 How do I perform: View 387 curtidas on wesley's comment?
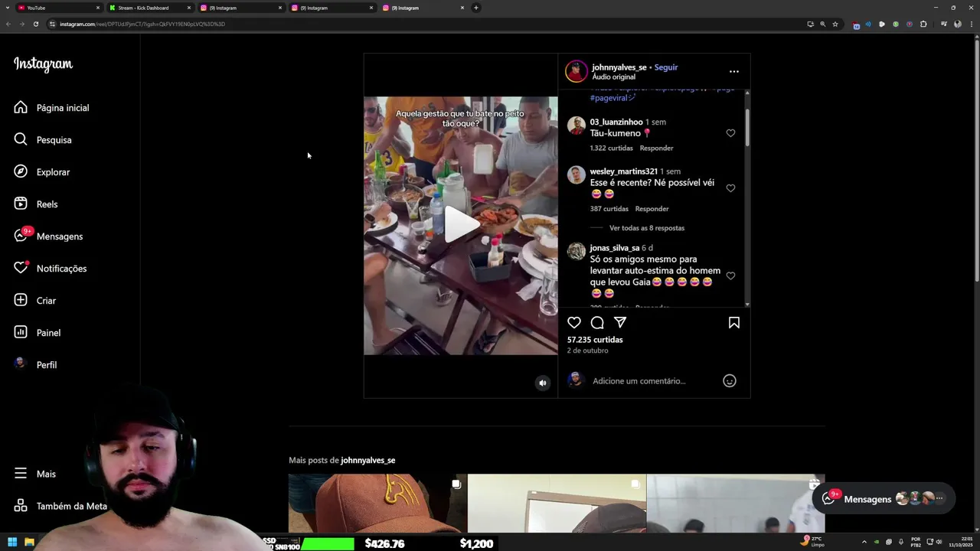pos(609,209)
